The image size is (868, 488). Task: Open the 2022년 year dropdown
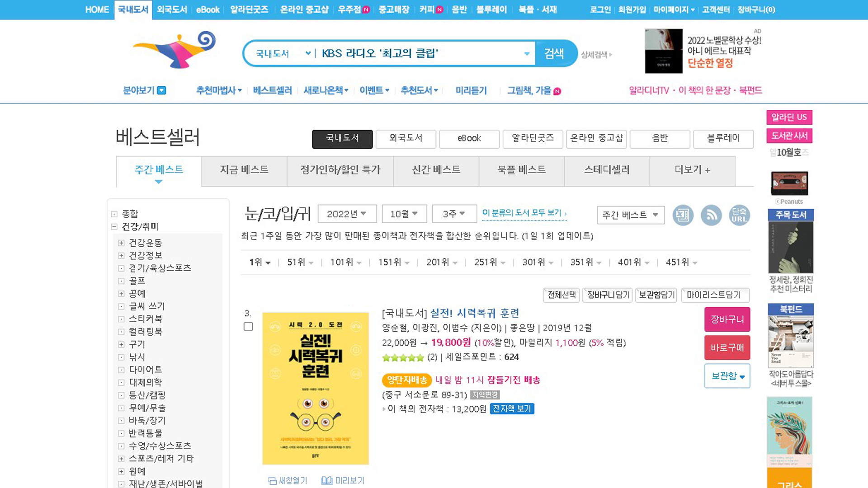[x=347, y=214]
